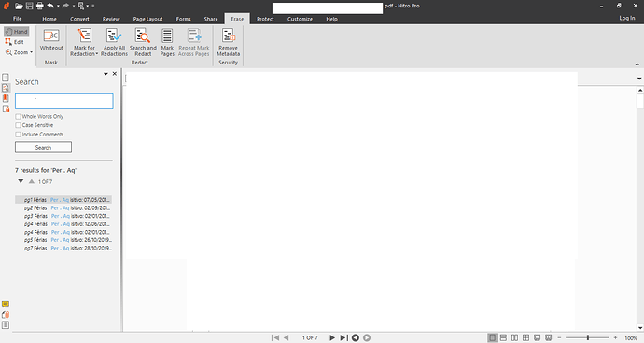Image resolution: width=644 pixels, height=343 pixels.
Task: Select the Edit tool
Action: click(x=14, y=42)
